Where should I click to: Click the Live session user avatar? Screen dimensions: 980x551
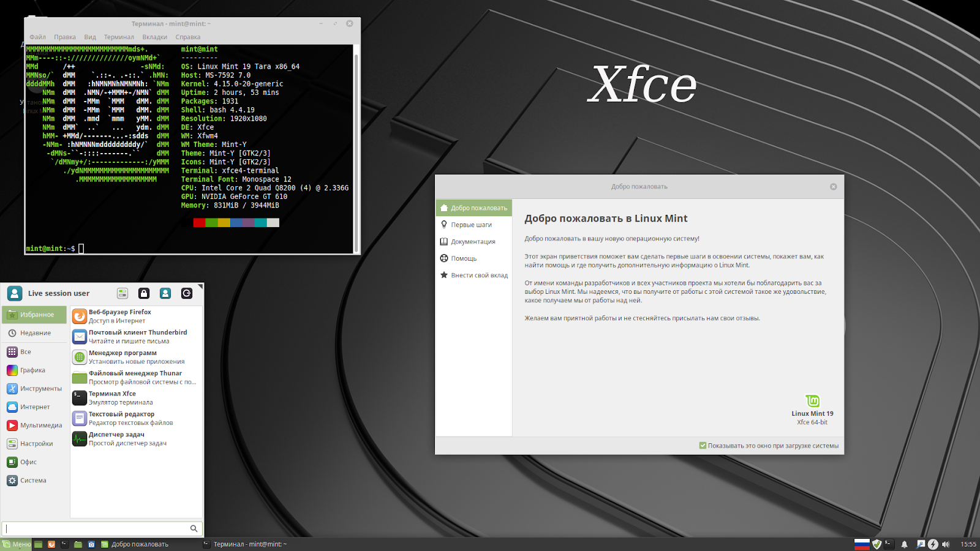(15, 293)
